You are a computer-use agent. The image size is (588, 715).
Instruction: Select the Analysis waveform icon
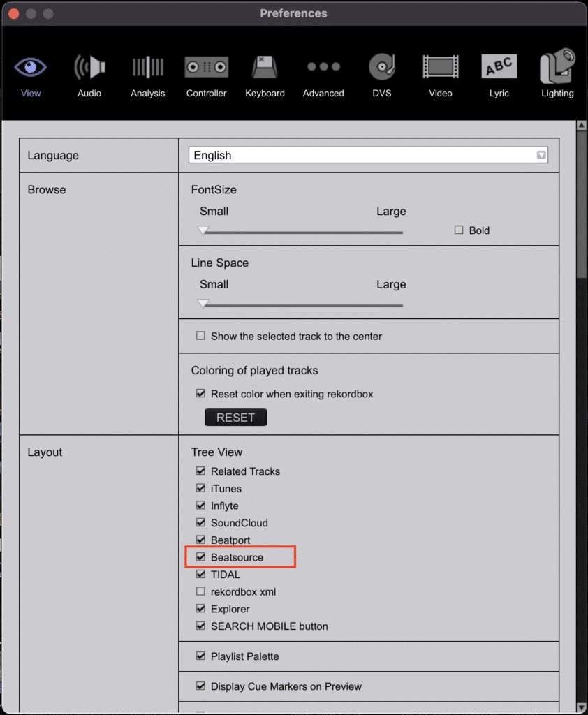point(148,68)
